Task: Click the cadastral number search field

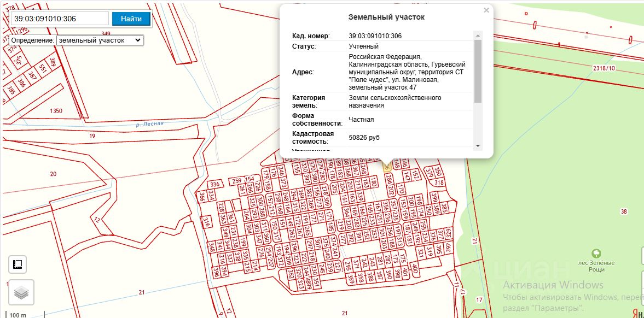Action: click(x=59, y=19)
